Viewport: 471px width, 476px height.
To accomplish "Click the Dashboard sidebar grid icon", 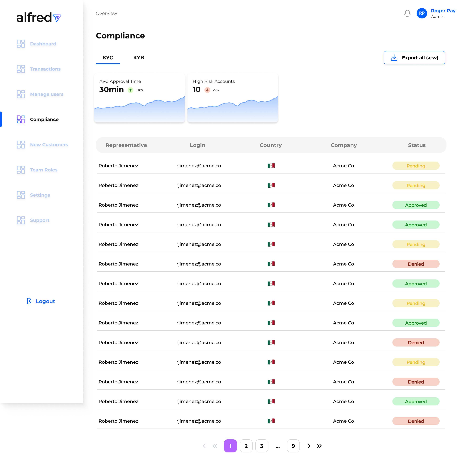I will pos(21,44).
